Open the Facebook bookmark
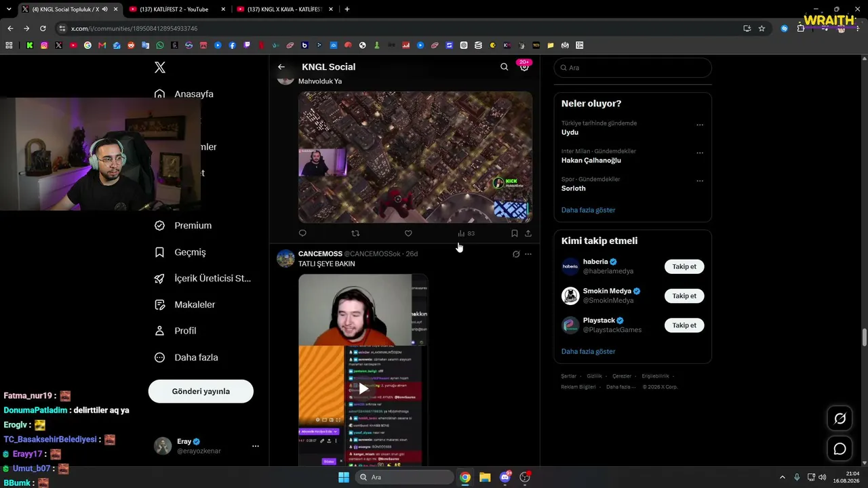The height and width of the screenshot is (488, 868). click(233, 45)
